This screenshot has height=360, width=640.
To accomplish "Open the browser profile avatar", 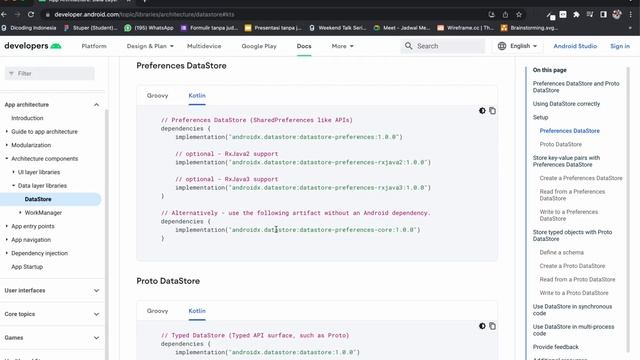I will [x=617, y=15].
